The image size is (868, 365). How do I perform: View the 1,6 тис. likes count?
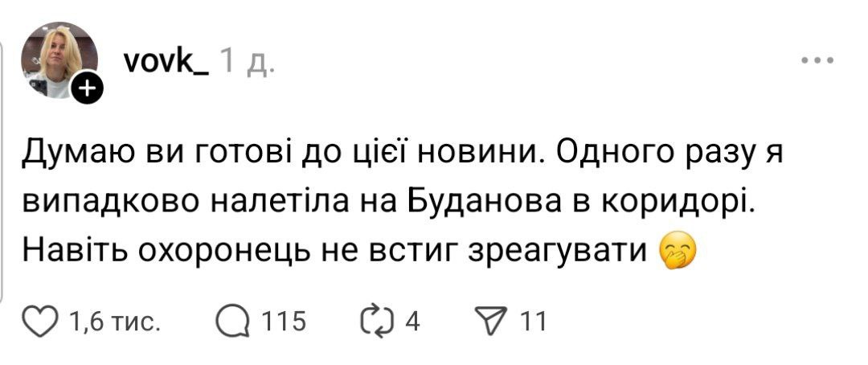click(x=115, y=322)
